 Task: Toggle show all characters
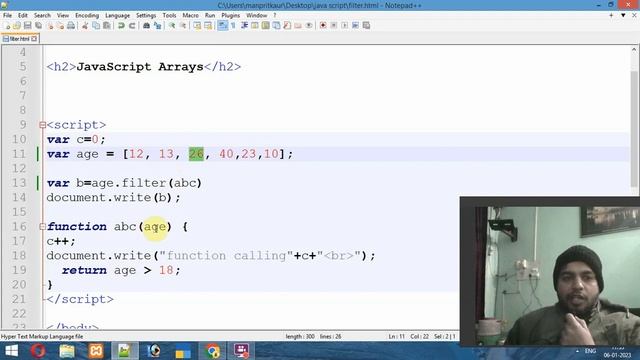pyautogui.click(x=233, y=25)
